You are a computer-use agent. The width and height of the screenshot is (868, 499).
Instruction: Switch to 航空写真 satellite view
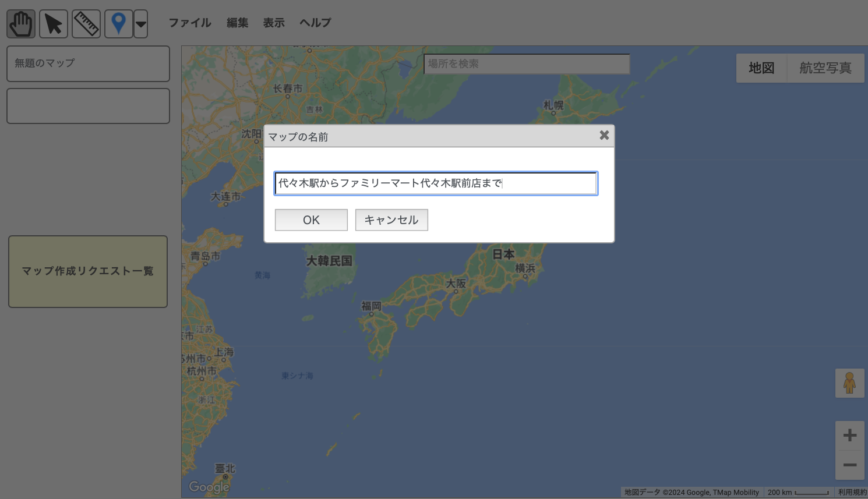coord(825,68)
